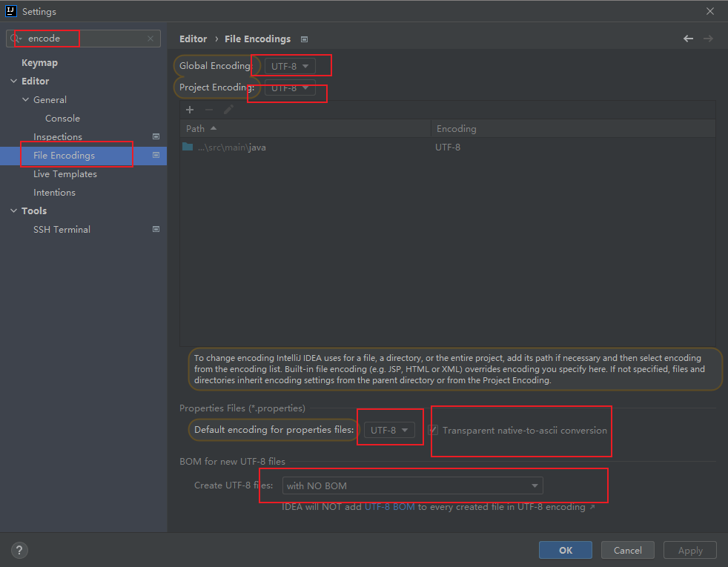The height and width of the screenshot is (567, 728).
Task: Click the Apply button
Action: point(690,550)
